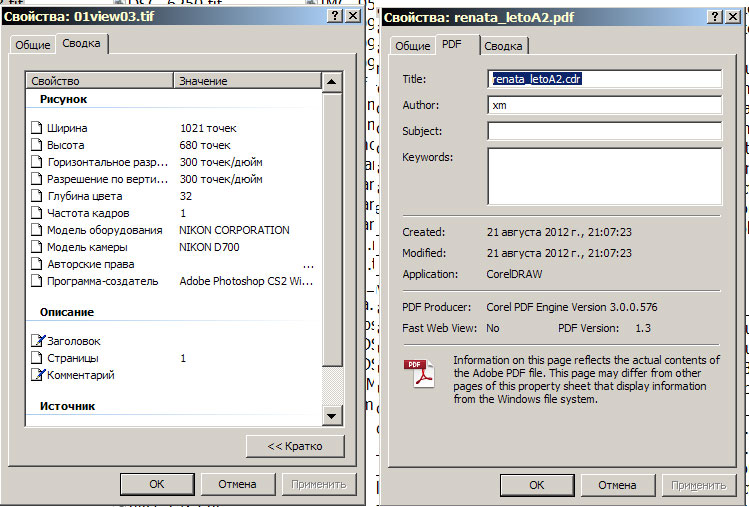Click the empty Subject field

pos(605,131)
